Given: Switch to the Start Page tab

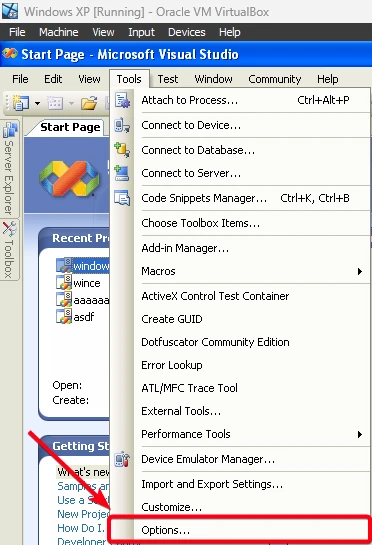Looking at the screenshot, I should click(x=70, y=127).
